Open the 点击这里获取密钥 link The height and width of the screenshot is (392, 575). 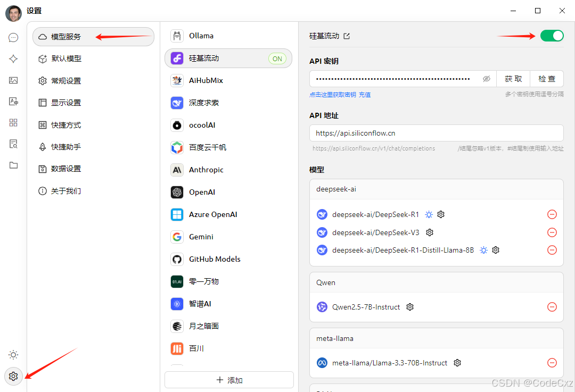tap(333, 95)
